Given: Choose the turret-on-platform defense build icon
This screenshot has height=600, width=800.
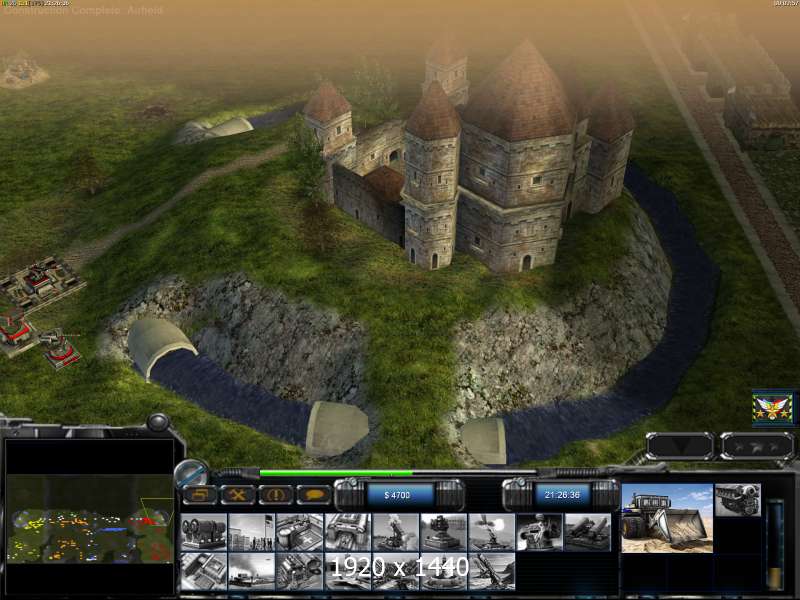Looking at the screenshot, I should tap(443, 532).
